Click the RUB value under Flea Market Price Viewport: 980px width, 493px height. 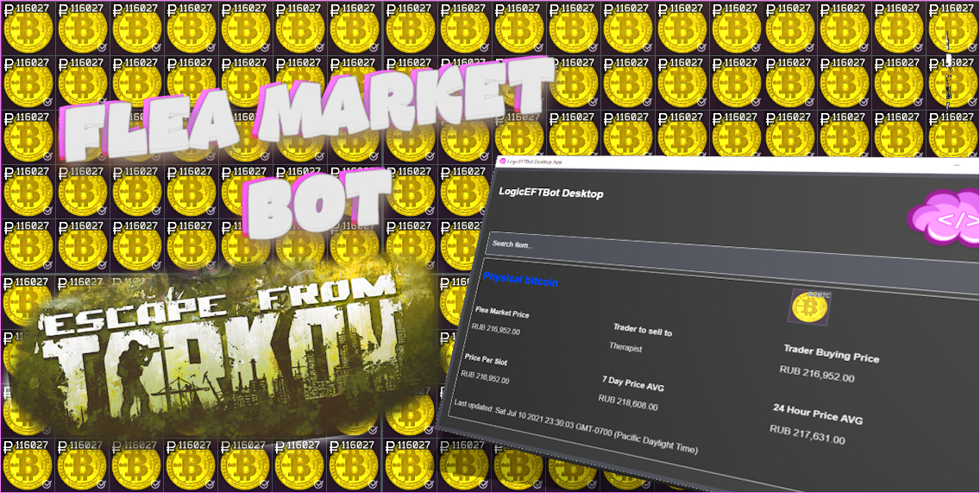coord(496,329)
